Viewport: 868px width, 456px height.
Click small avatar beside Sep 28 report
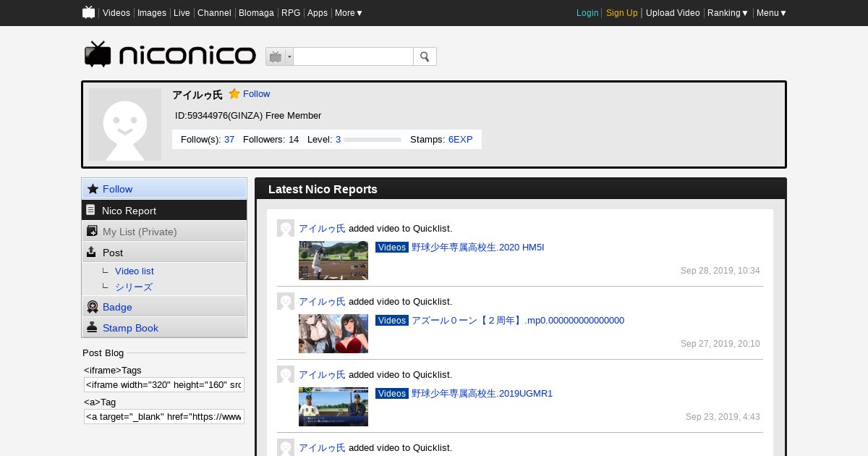(286, 228)
